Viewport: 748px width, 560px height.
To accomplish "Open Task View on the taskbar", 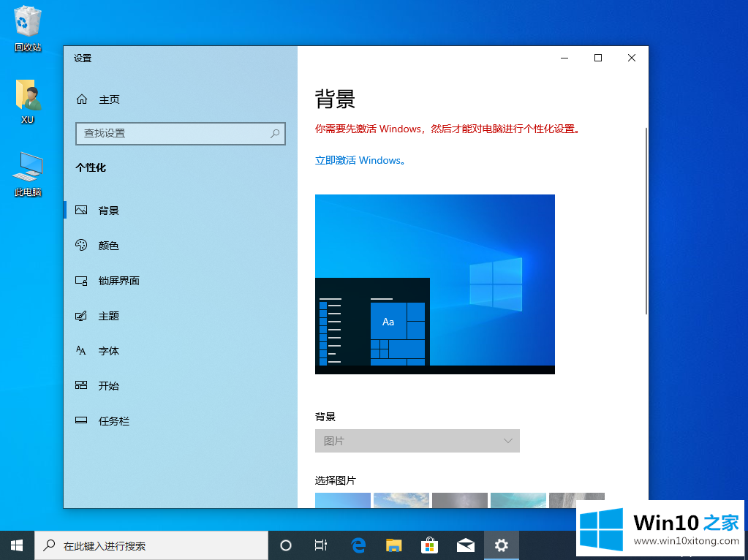I will (x=320, y=545).
